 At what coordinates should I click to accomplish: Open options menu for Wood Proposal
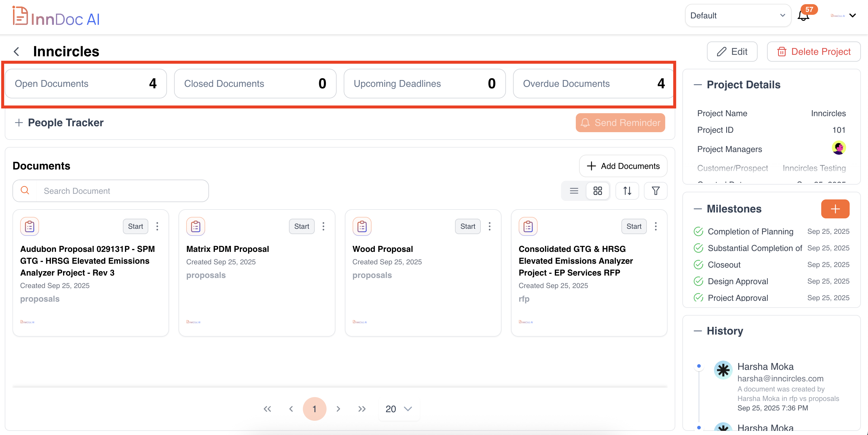(x=489, y=226)
